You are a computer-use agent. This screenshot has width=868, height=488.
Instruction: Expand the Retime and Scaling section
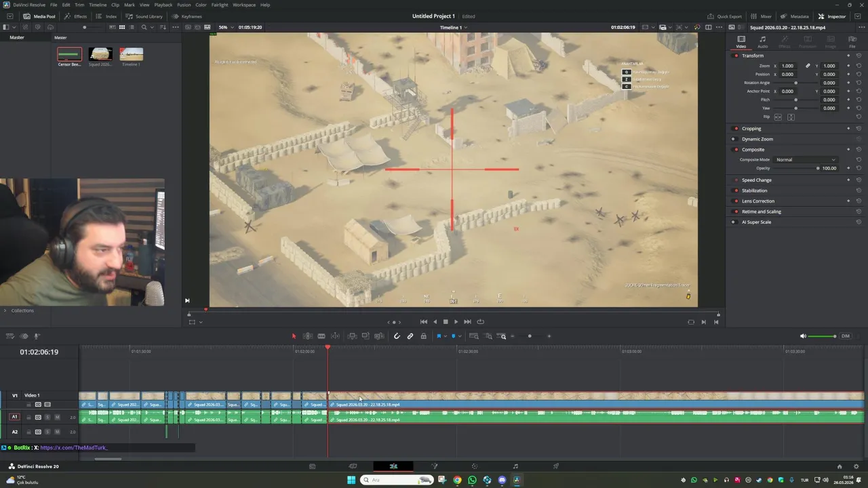click(761, 211)
